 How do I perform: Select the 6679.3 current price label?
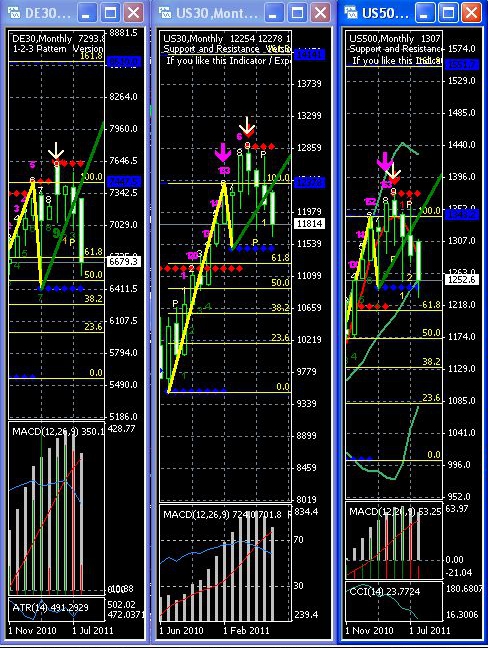(x=124, y=261)
